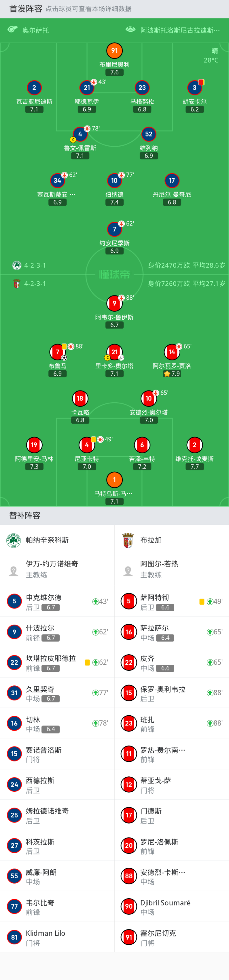Open 鲁文-佩雷斯 number 4 player badge
229x980 pixels.
tap(80, 134)
